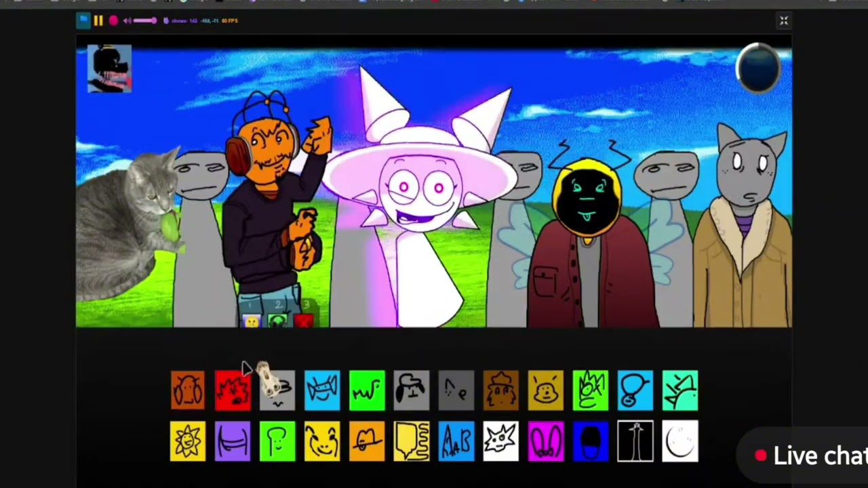The width and height of the screenshot is (868, 488).
Task: Click the dark blue orb on stage
Action: click(759, 67)
